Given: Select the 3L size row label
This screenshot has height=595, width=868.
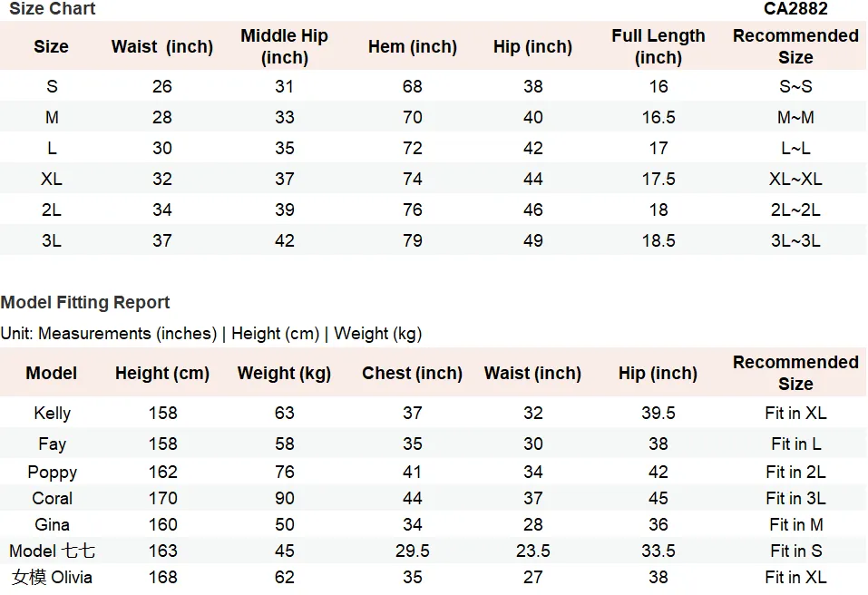Looking at the screenshot, I should pyautogui.click(x=52, y=240).
